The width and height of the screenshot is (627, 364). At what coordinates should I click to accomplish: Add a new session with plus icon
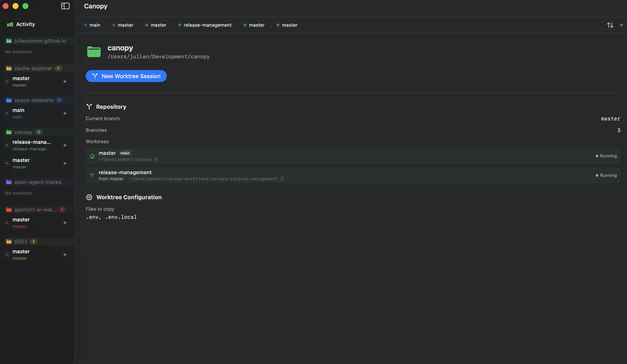(621, 25)
